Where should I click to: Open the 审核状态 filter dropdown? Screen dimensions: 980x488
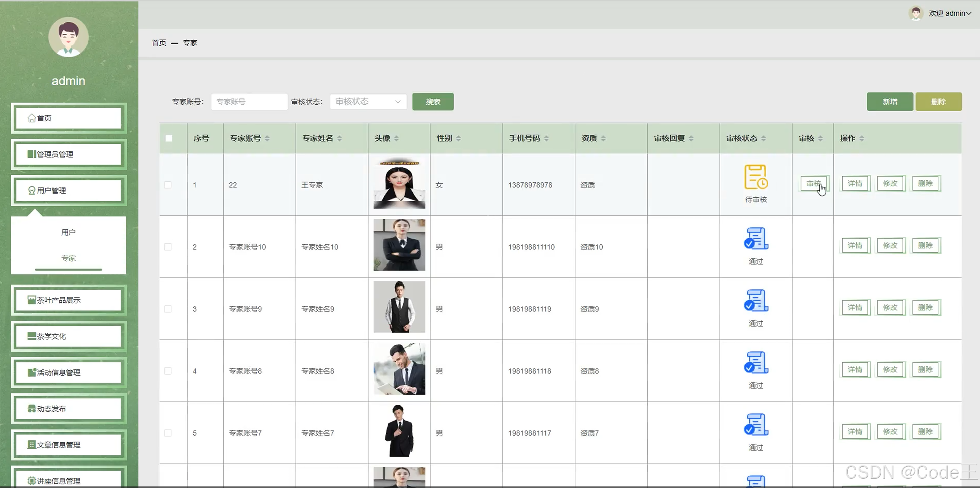point(368,102)
